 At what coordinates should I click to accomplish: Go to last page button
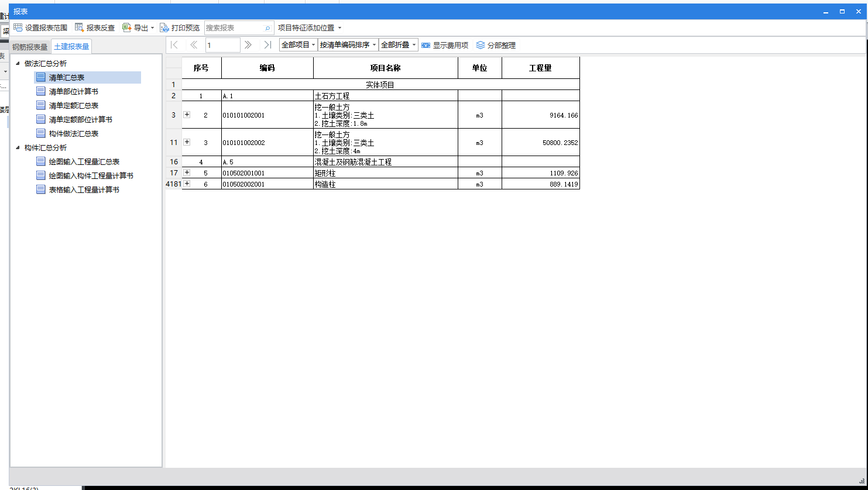coord(267,44)
